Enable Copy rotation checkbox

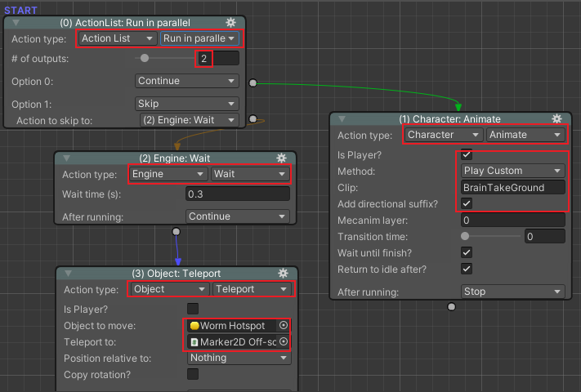[x=193, y=374]
